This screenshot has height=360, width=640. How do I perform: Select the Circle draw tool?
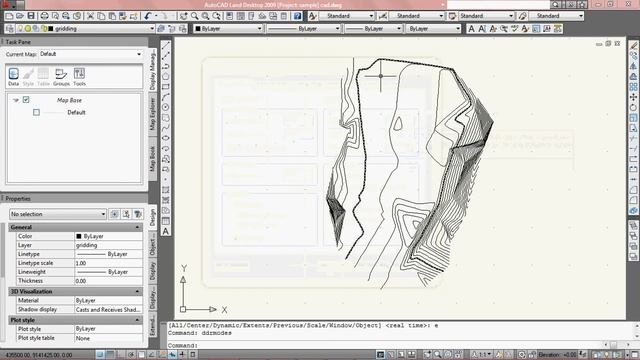point(166,107)
